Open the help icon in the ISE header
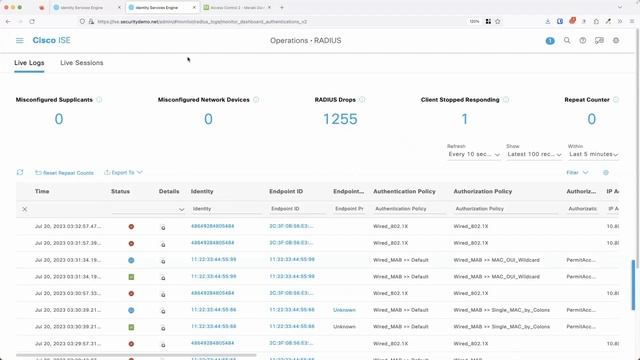The height and width of the screenshot is (360, 640). (583, 40)
